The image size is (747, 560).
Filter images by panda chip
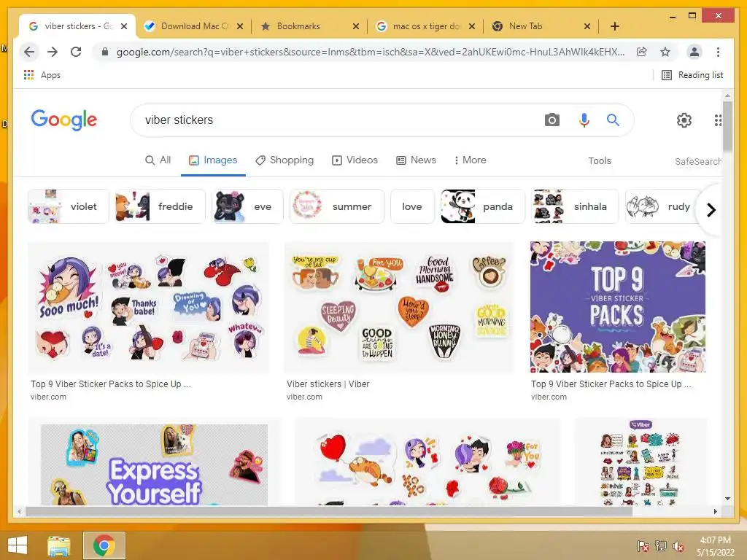(x=483, y=206)
